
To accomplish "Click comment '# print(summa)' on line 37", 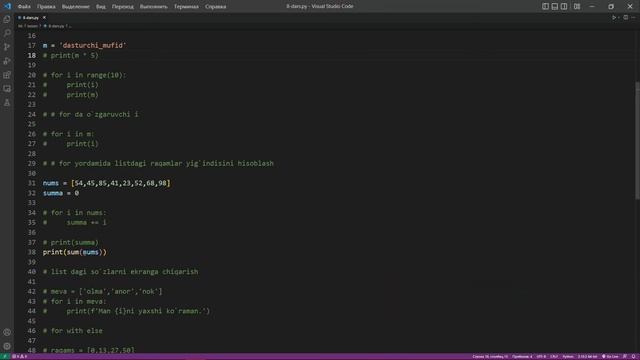I will [x=71, y=242].
